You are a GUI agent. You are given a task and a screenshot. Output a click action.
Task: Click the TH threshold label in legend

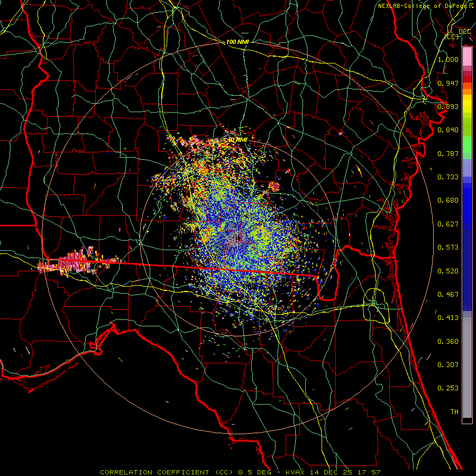454,411
